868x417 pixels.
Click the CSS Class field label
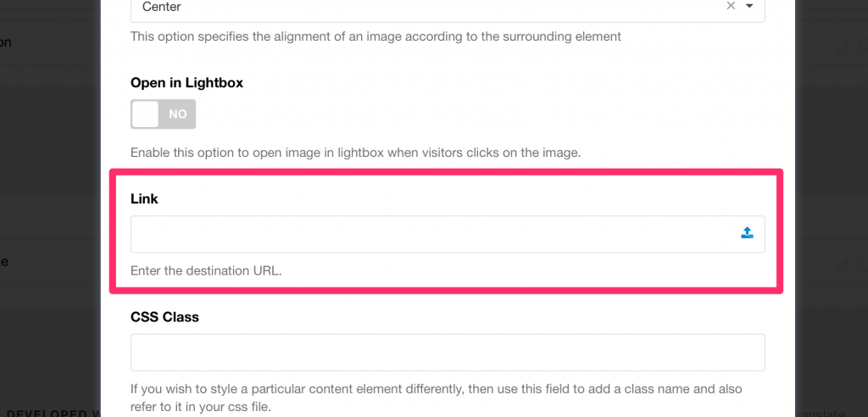[x=164, y=317]
